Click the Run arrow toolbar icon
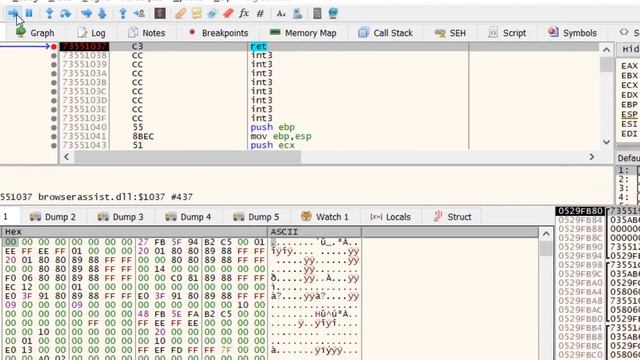Image resolution: width=640 pixels, height=360 pixels. tap(13, 13)
